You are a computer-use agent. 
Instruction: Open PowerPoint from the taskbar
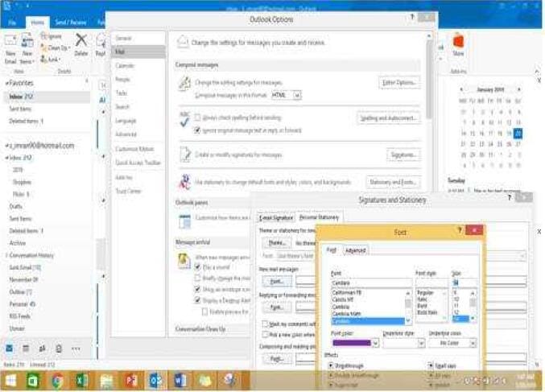(130, 381)
